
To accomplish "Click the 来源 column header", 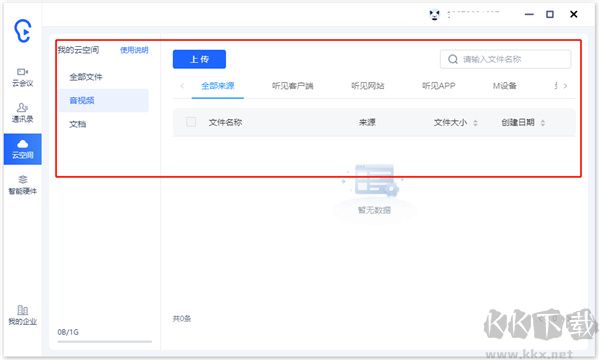I will point(367,123).
